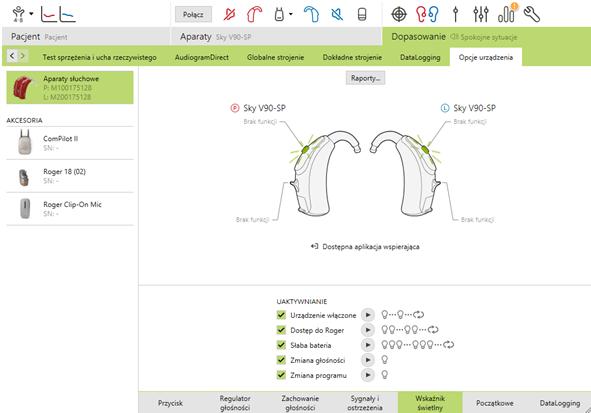Open dropdown next to accessory icon
591x413 pixels.
tap(291, 14)
